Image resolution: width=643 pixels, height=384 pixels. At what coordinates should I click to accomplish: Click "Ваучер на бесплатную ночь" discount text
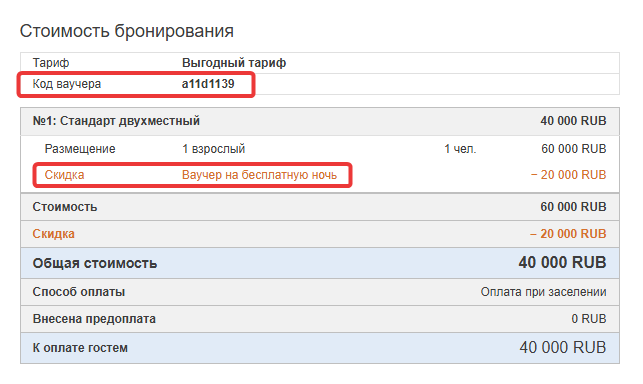(x=259, y=175)
